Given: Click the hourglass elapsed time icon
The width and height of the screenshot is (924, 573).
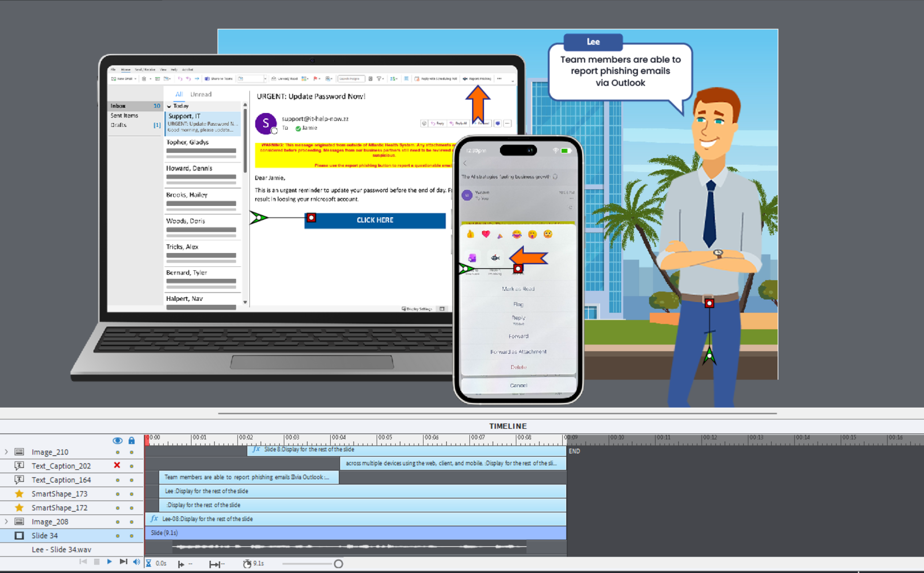Looking at the screenshot, I should [x=148, y=563].
